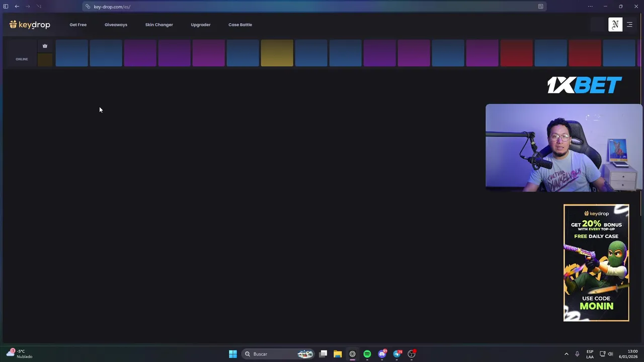Viewport: 644px width, 362px height.
Task: Navigate to Case Battle
Action: [x=240, y=25]
